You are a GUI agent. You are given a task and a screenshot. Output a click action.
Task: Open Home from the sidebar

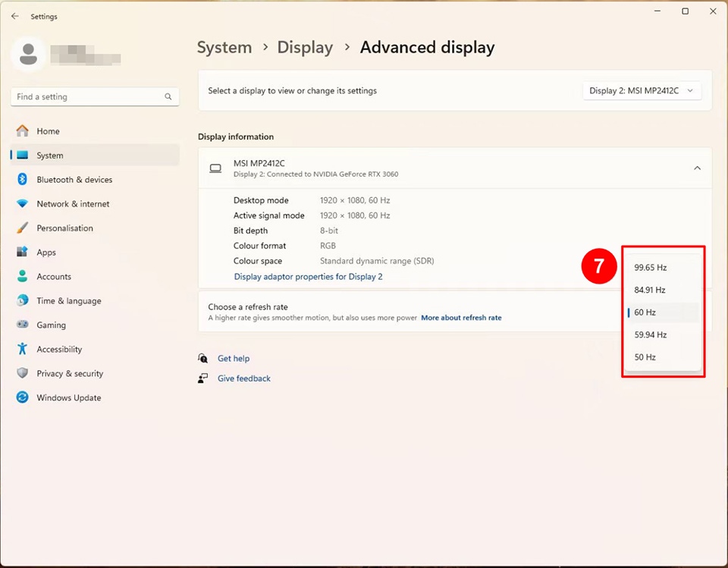[95, 131]
